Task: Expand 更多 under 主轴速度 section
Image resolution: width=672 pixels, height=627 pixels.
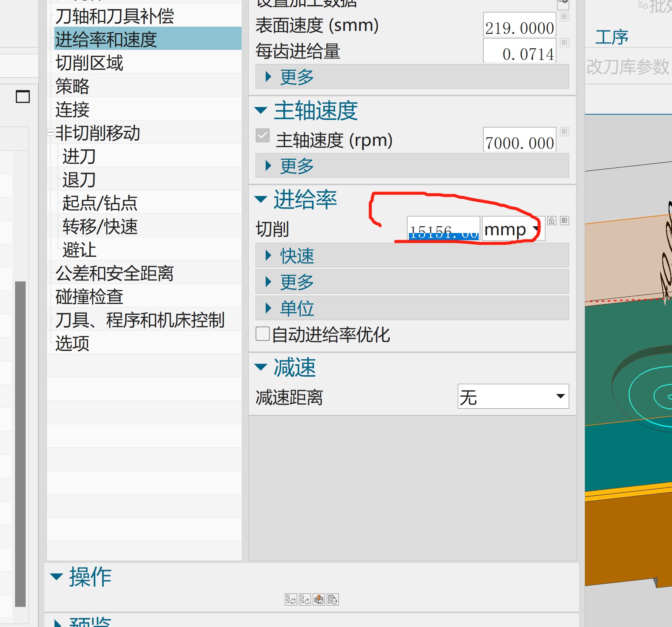Action: tap(412, 166)
